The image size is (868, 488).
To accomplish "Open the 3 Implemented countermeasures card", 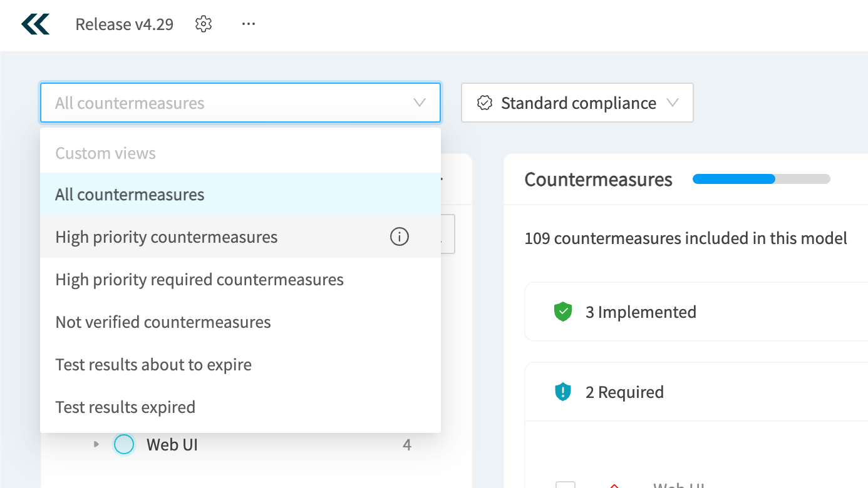I will tap(696, 312).
